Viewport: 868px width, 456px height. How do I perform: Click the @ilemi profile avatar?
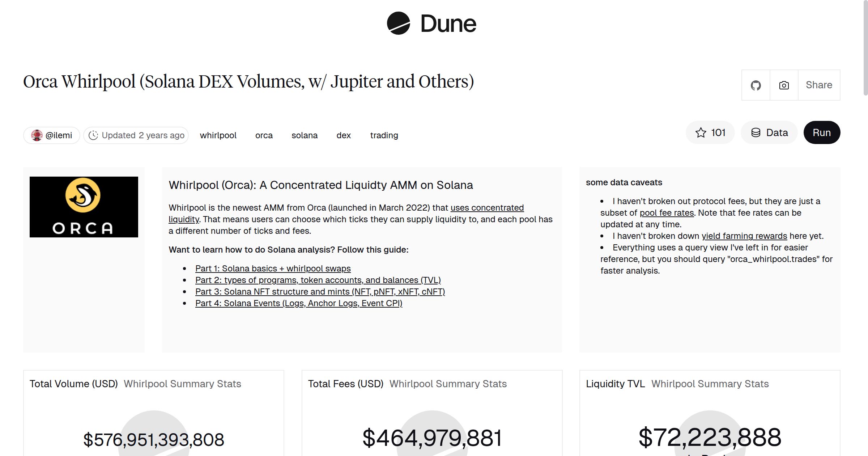pyautogui.click(x=38, y=135)
